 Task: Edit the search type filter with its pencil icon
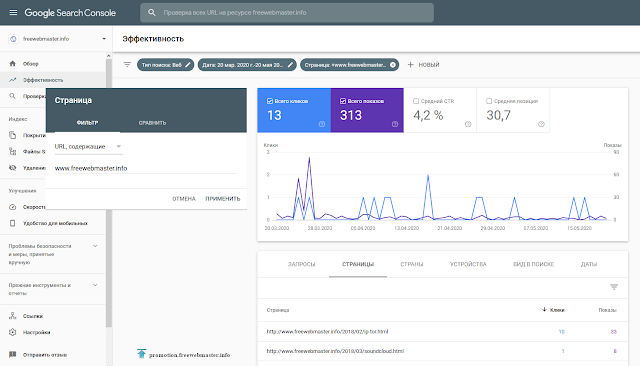click(188, 65)
